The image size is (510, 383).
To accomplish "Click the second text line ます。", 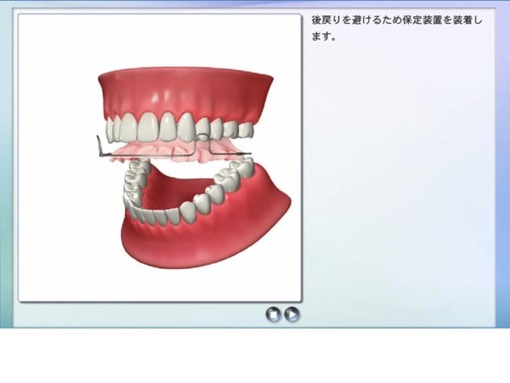I will coord(323,36).
